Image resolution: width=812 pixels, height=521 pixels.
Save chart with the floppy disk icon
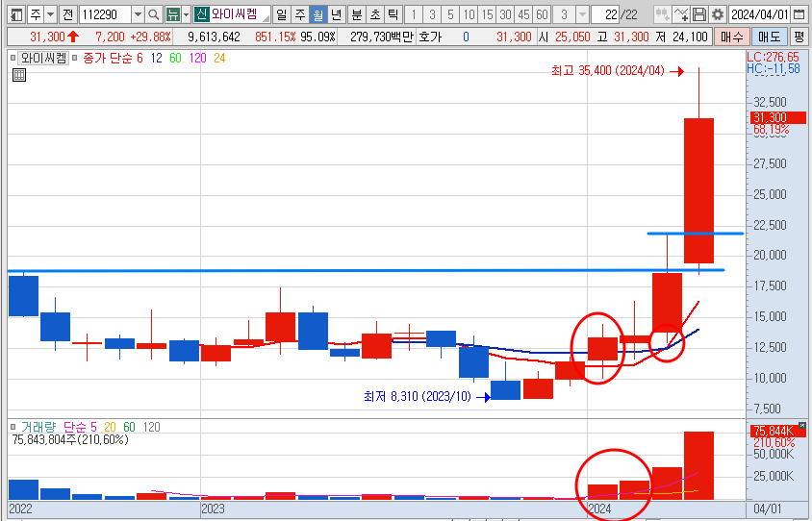(699, 14)
